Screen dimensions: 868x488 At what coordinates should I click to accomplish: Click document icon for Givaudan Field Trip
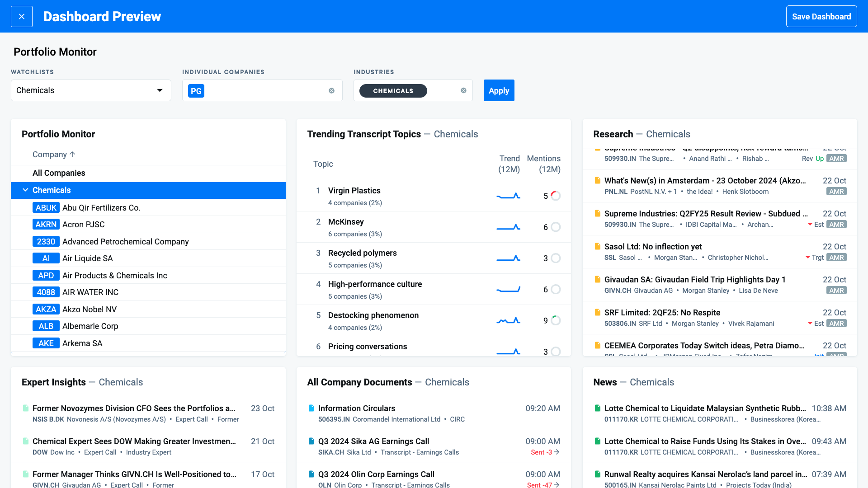coord(597,280)
